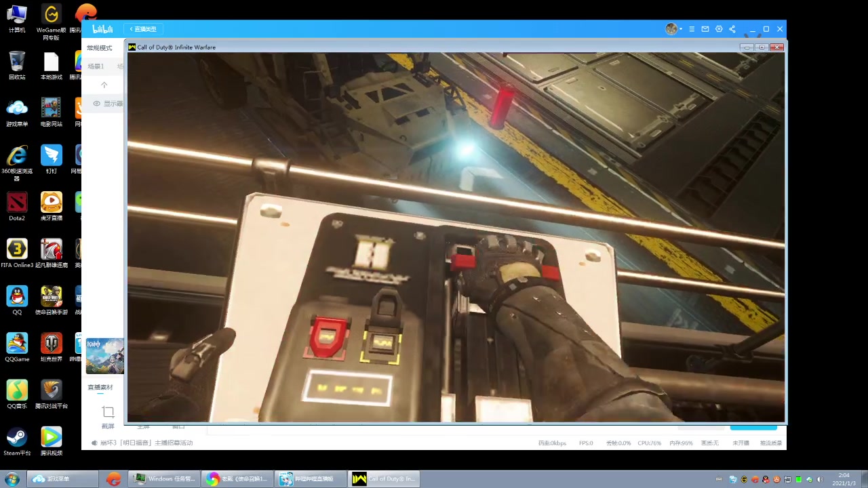Open the bilibili mail messages icon
This screenshot has height=488, width=868.
pyautogui.click(x=705, y=29)
